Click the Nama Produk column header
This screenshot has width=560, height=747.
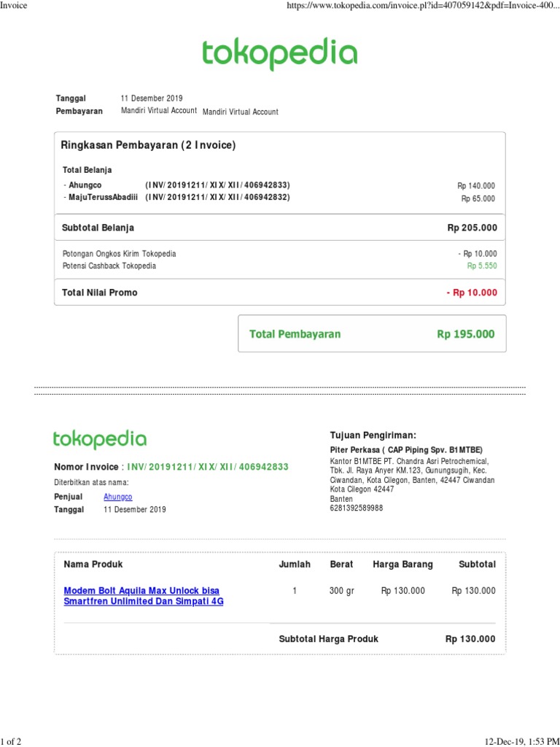[x=93, y=564]
